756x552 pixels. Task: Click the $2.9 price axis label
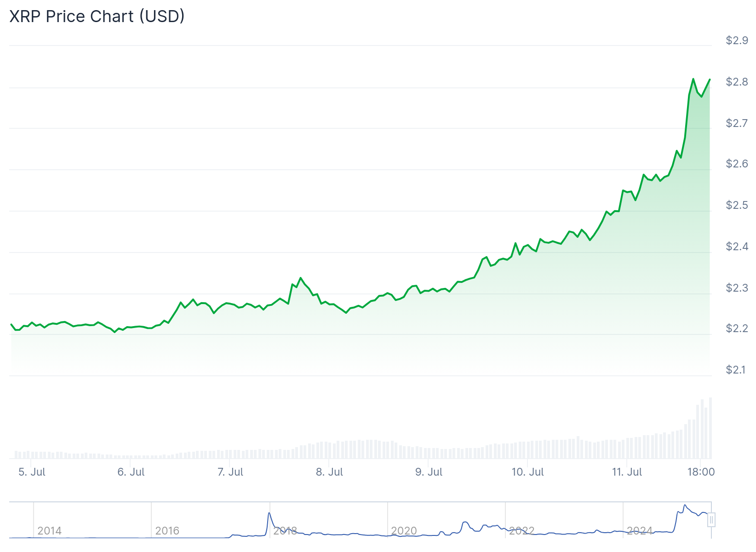tap(737, 40)
